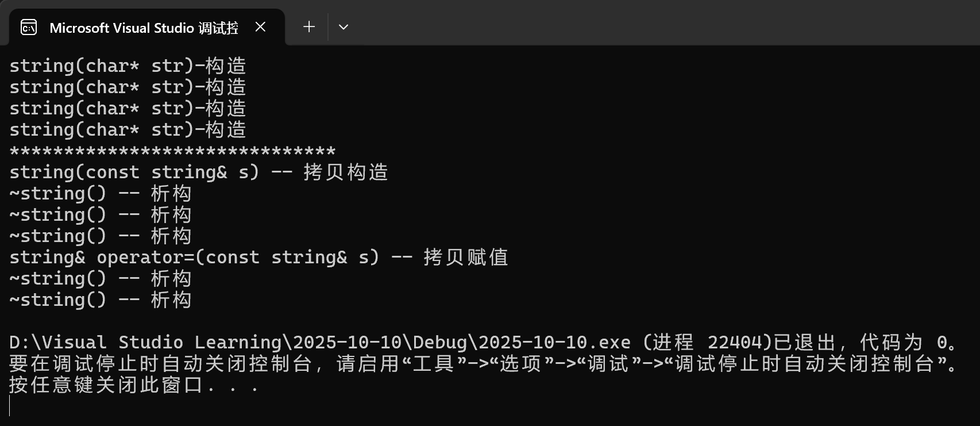Open a new terminal tab with the plus button
Image resolution: width=980 pixels, height=426 pixels.
308,26
